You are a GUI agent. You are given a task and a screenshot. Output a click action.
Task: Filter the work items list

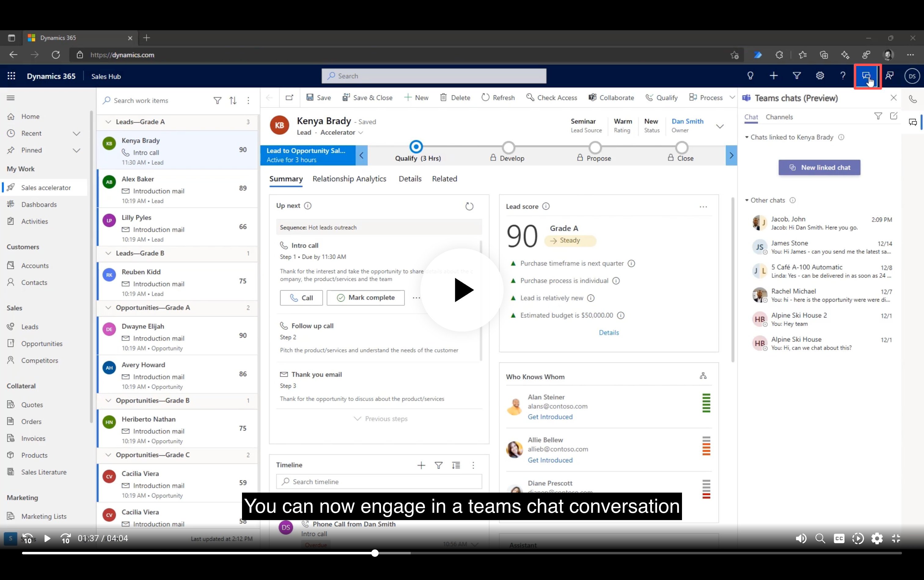pyautogui.click(x=218, y=101)
